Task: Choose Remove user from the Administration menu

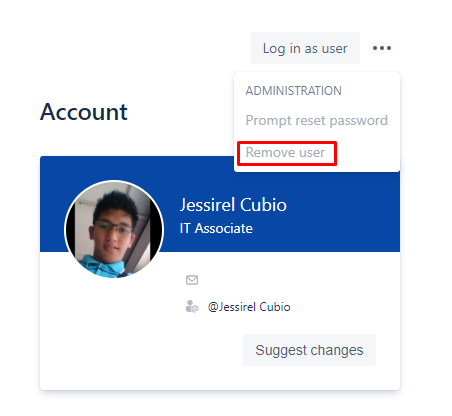Action: click(285, 153)
